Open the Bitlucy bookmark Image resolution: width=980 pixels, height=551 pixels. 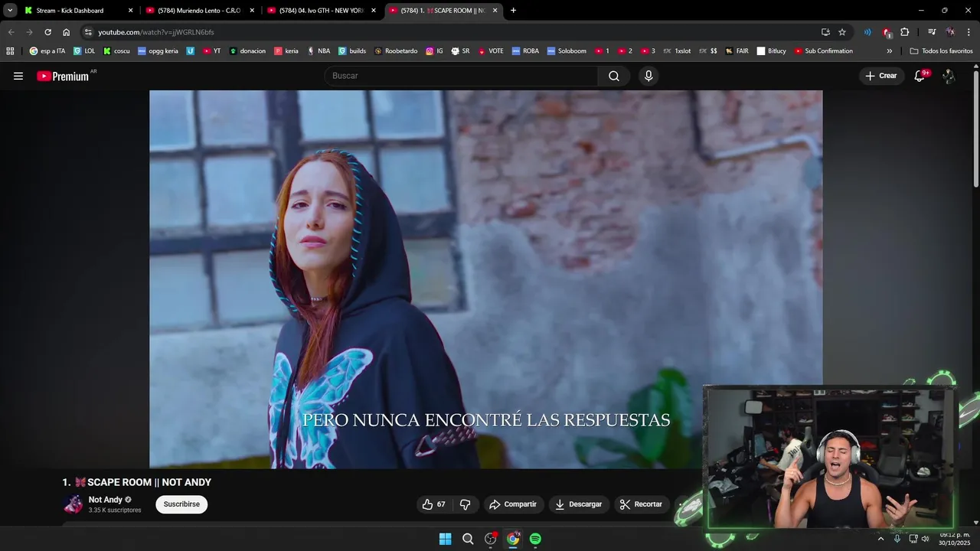pos(771,51)
